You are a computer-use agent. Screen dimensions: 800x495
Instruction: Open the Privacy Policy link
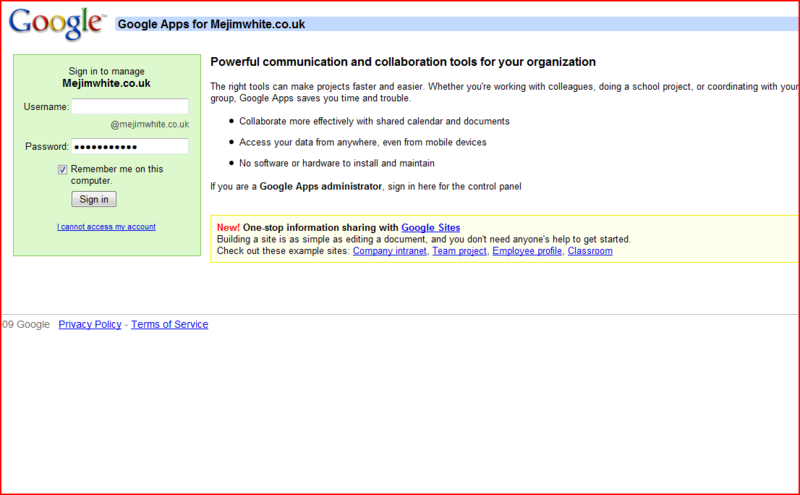coord(90,325)
